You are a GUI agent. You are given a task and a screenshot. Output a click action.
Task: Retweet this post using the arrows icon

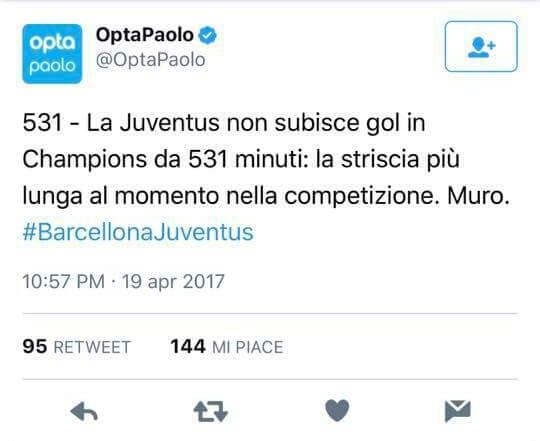click(210, 412)
